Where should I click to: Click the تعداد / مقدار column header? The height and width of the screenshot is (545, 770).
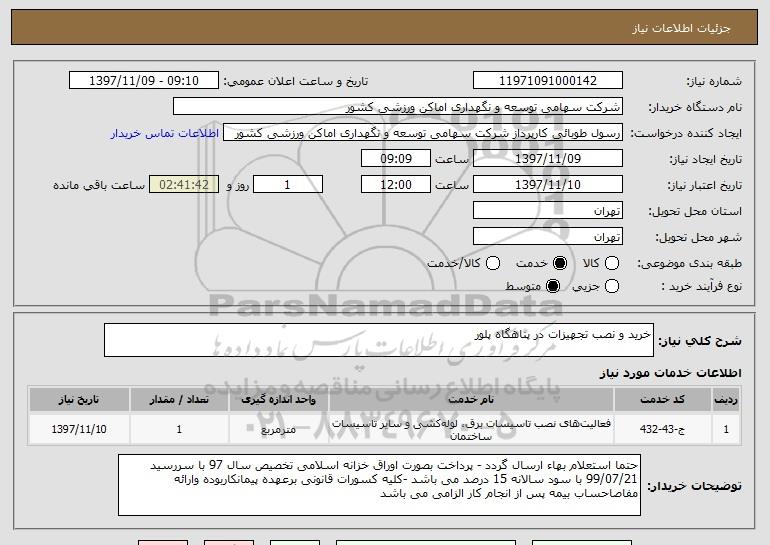coord(179,400)
